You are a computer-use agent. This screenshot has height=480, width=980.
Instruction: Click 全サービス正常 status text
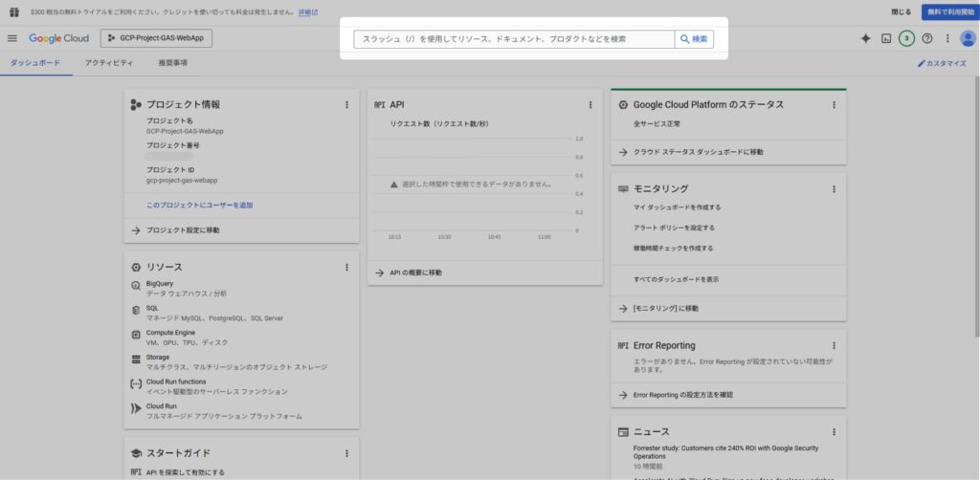click(x=657, y=124)
